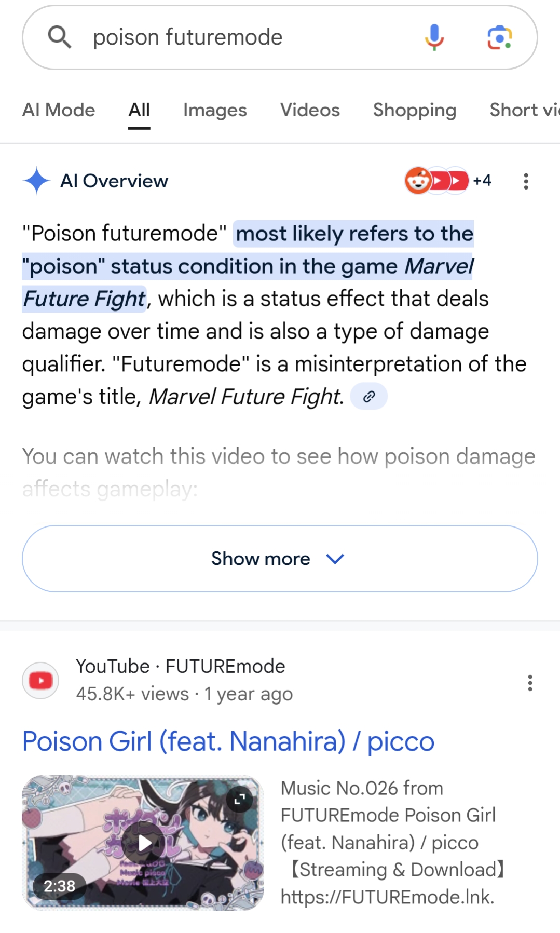Select the All results tab
The height and width of the screenshot is (933, 560).
pos(139,110)
